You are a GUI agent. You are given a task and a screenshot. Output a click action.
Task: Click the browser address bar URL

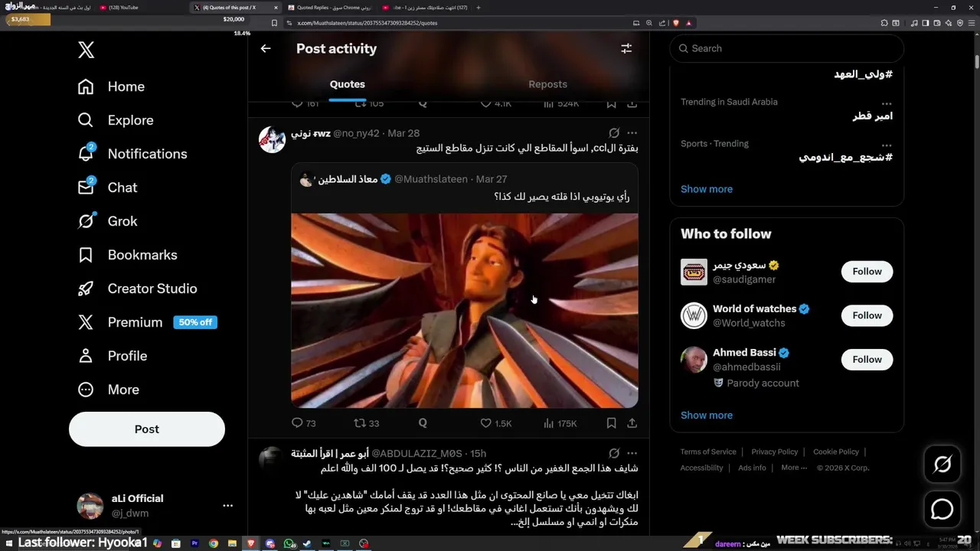click(x=367, y=23)
